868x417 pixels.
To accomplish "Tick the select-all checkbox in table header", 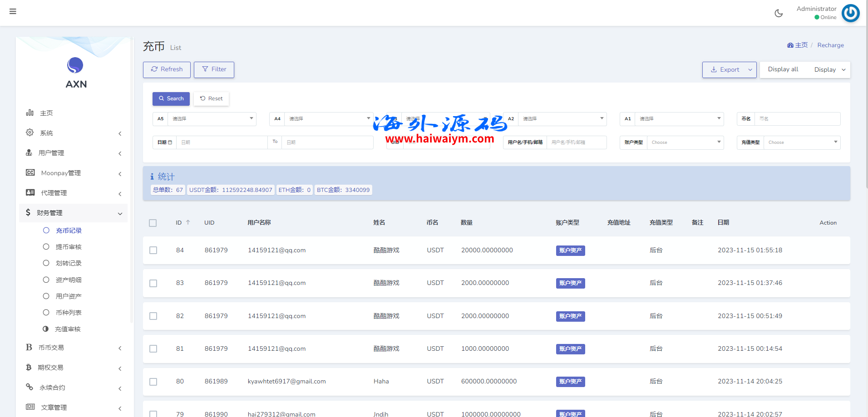I will click(x=153, y=223).
